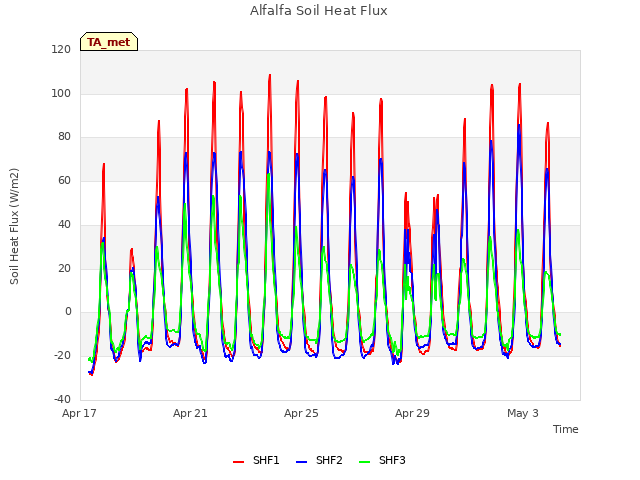Click the red SHF1 legend swatch
The width and height of the screenshot is (640, 480).
[x=238, y=462]
